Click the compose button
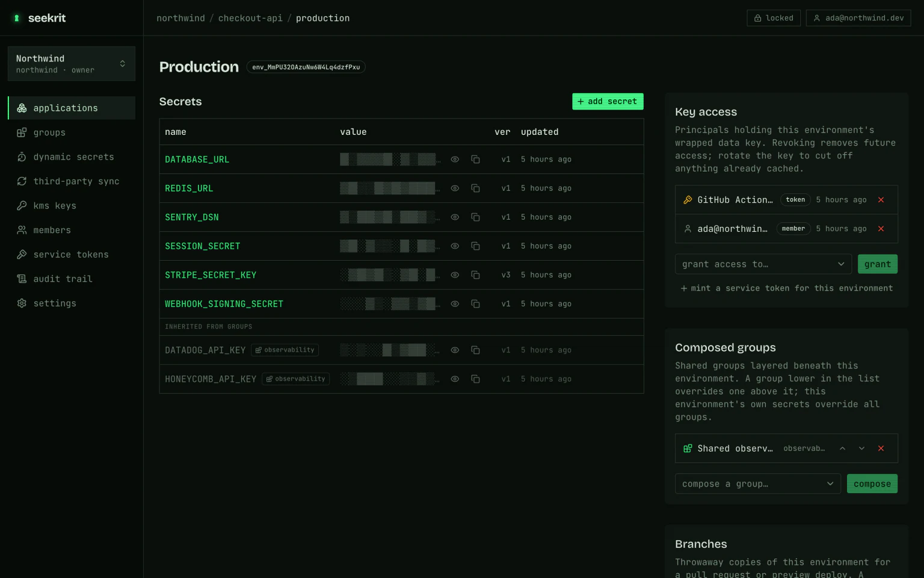924x578 pixels. (x=872, y=484)
